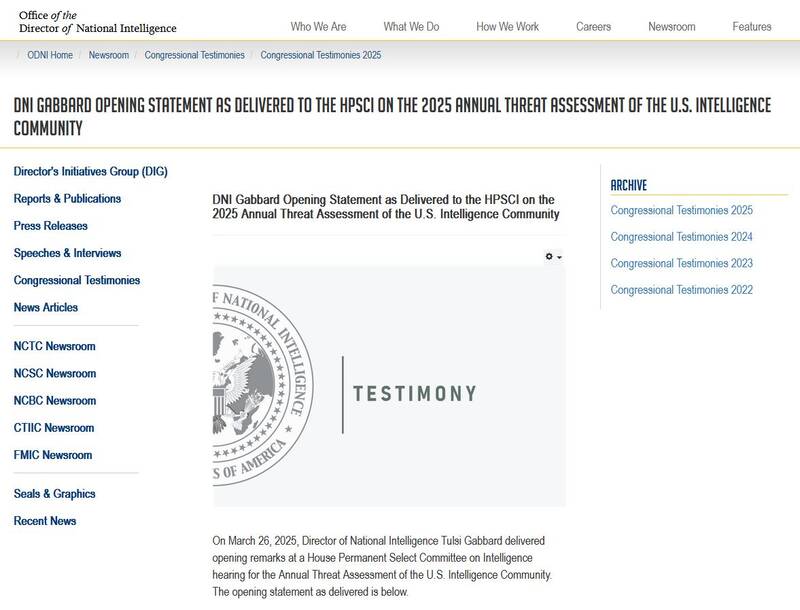Select Congressional Testimonies in the left sidebar
The height and width of the screenshot is (610, 800).
click(x=77, y=280)
